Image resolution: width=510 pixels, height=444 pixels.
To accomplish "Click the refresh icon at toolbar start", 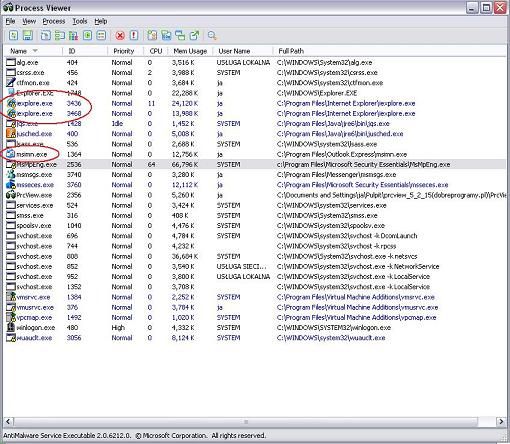I will tap(14, 35).
